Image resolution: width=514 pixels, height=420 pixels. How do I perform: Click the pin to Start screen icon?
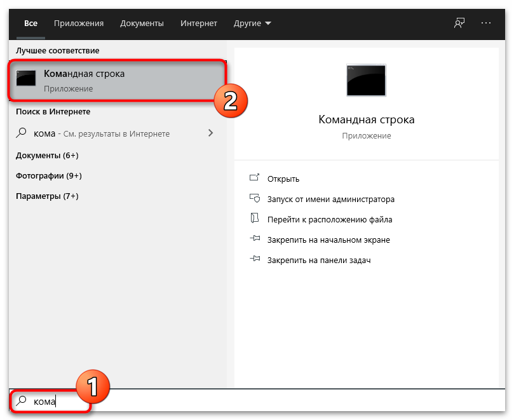[x=255, y=240]
